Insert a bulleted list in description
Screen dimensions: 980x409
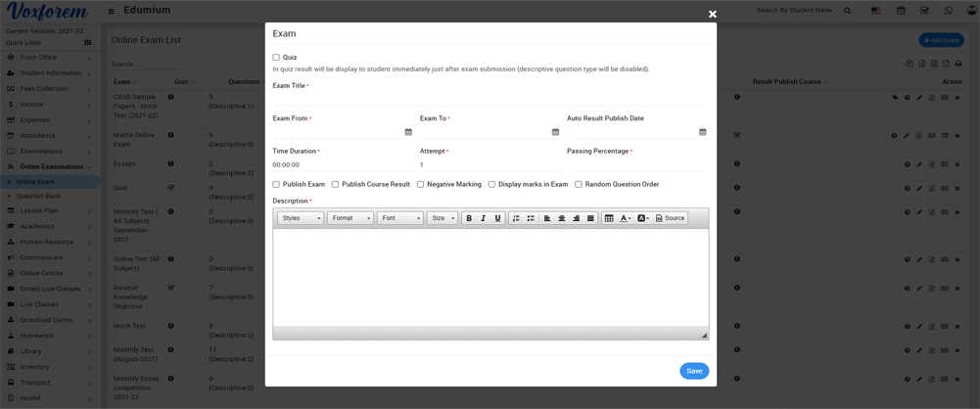(x=531, y=218)
